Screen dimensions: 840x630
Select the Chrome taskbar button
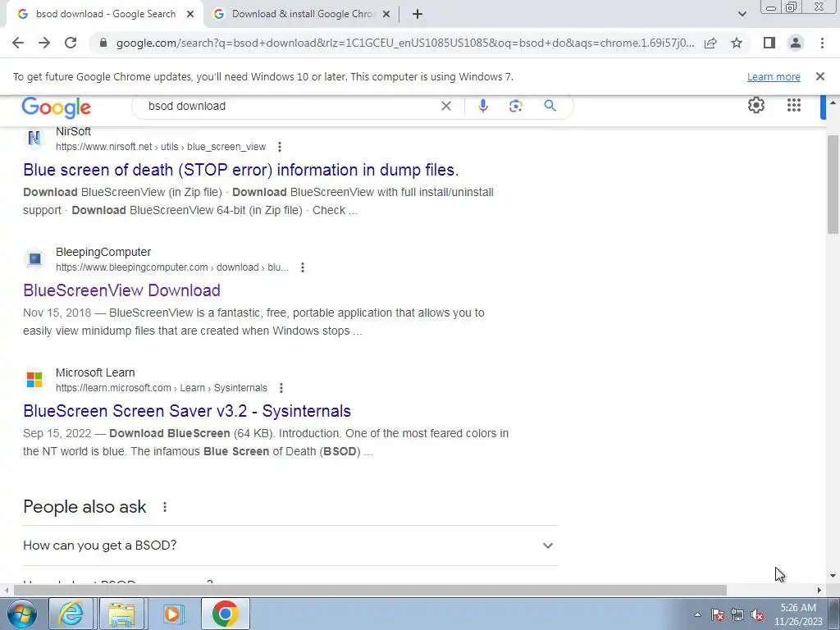pos(225,614)
